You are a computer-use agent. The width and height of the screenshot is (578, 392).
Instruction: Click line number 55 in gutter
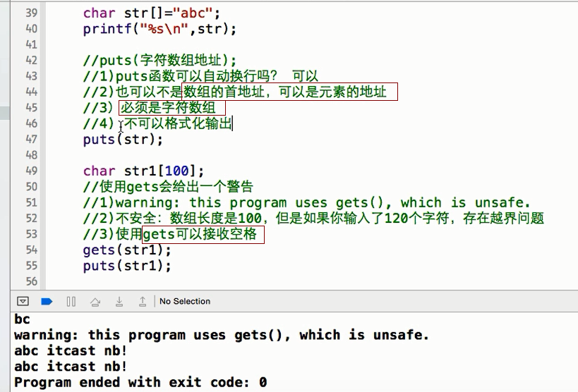[32, 266]
